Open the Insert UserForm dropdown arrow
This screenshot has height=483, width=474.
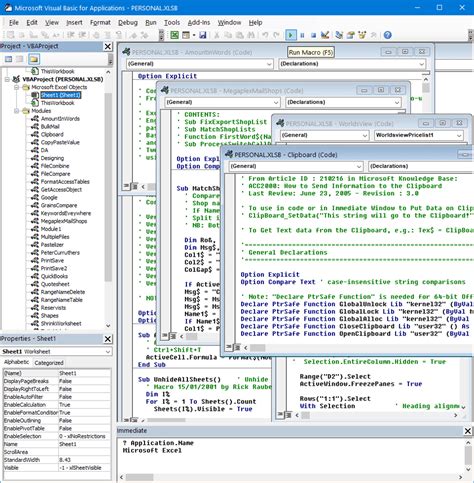point(194,35)
